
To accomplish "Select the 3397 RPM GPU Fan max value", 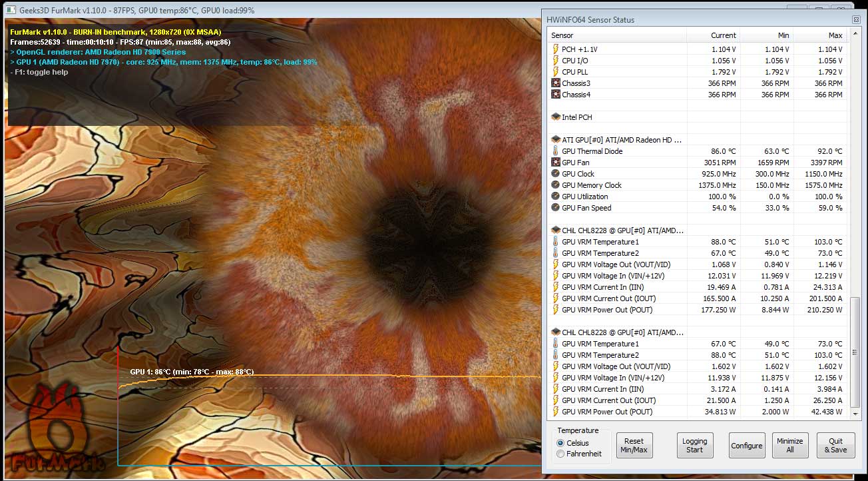I will (x=827, y=163).
